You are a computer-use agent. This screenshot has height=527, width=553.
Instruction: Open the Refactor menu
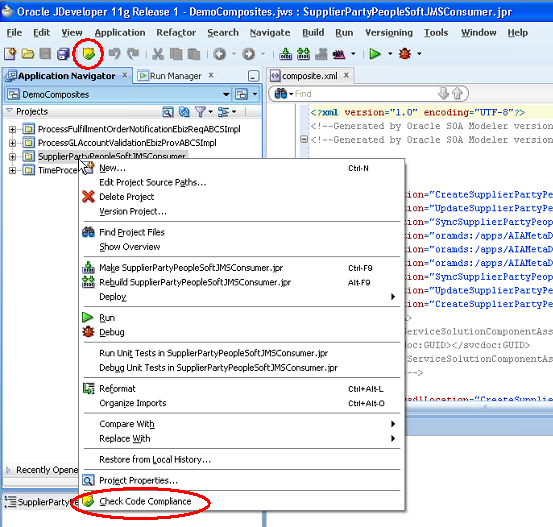[176, 32]
